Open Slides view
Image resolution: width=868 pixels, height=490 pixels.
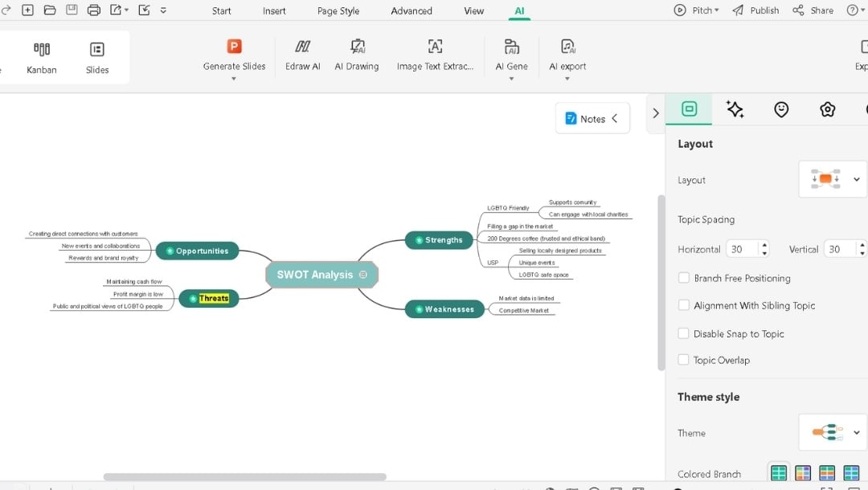pos(97,58)
